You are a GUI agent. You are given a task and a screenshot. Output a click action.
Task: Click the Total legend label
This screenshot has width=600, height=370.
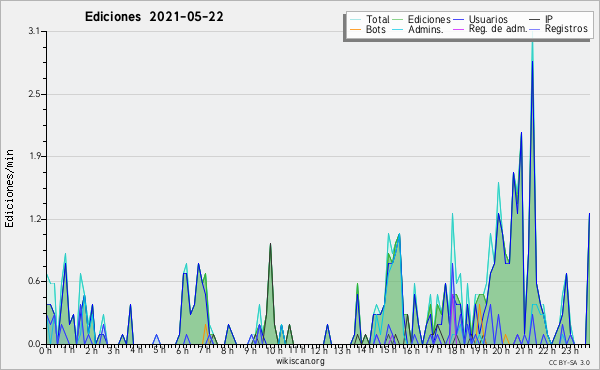(x=377, y=19)
